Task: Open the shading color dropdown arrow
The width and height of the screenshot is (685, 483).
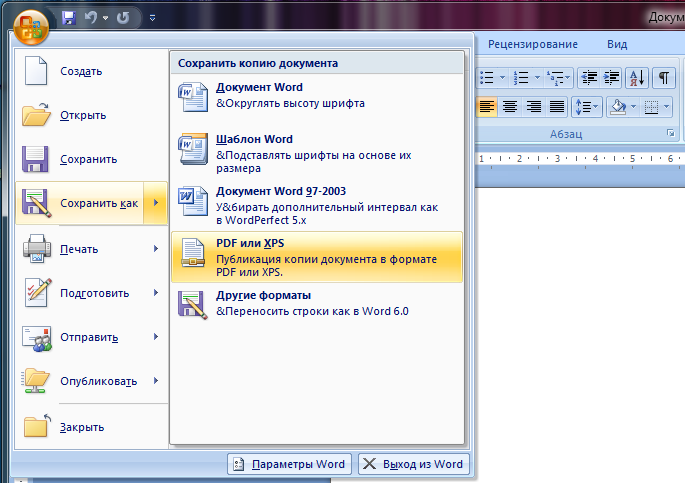Action: [x=633, y=107]
